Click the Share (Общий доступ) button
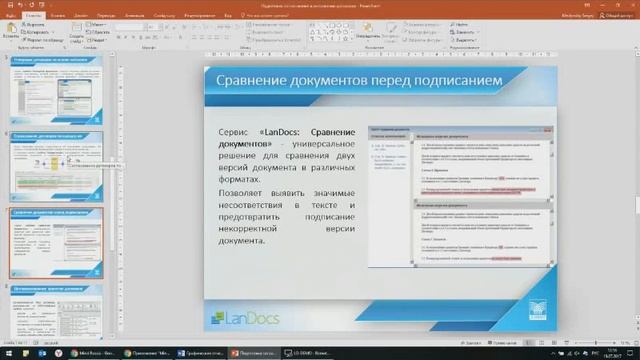 617,16
